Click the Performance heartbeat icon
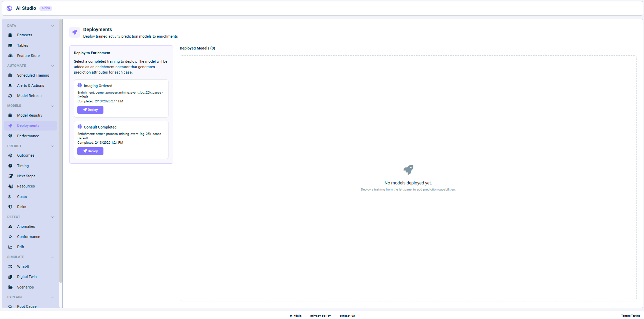The image size is (644, 319). point(10,136)
